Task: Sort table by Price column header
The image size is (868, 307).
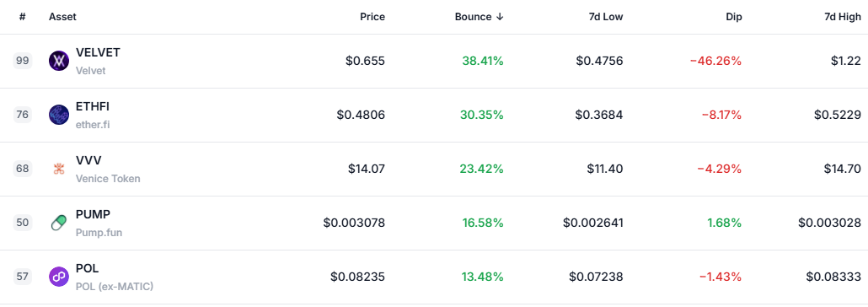Action: (x=372, y=17)
